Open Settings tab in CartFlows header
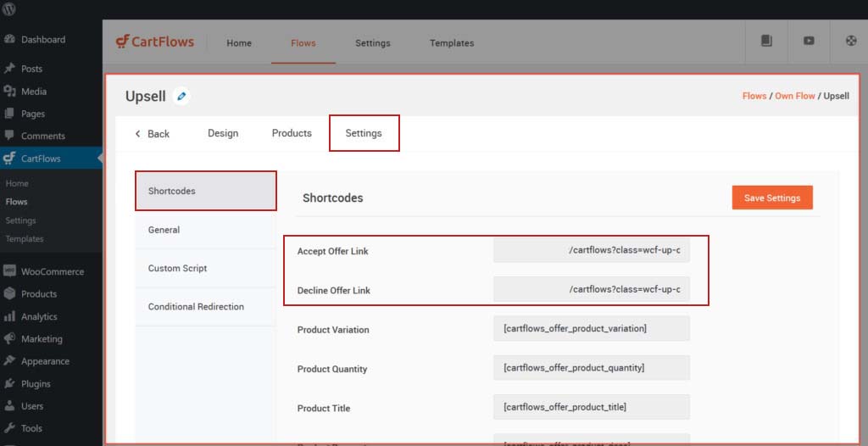This screenshot has width=868, height=446. point(373,43)
